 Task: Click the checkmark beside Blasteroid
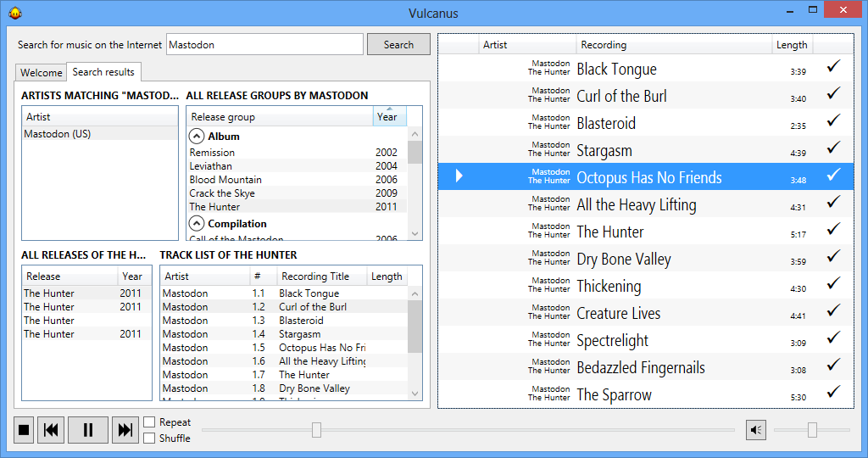pyautogui.click(x=833, y=120)
